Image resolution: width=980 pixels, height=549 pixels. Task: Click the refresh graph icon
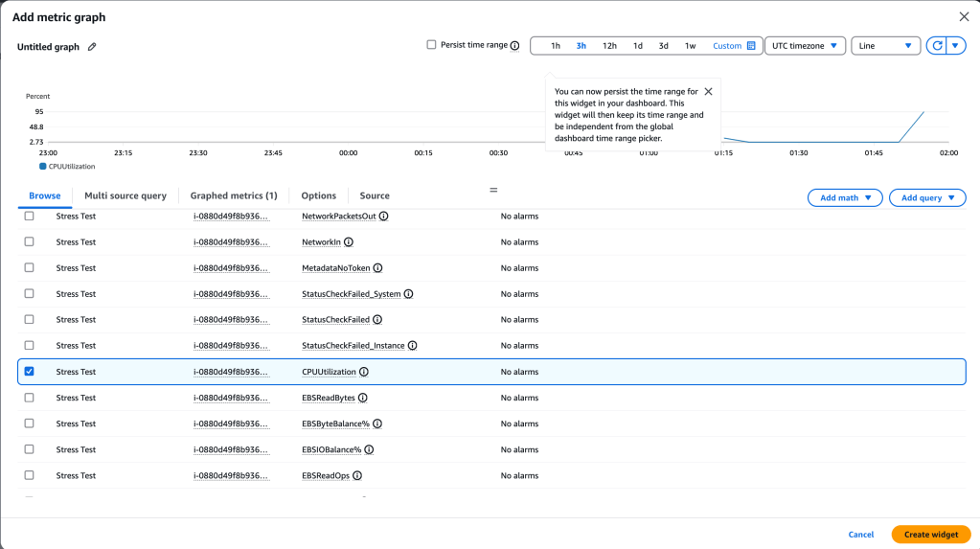936,46
